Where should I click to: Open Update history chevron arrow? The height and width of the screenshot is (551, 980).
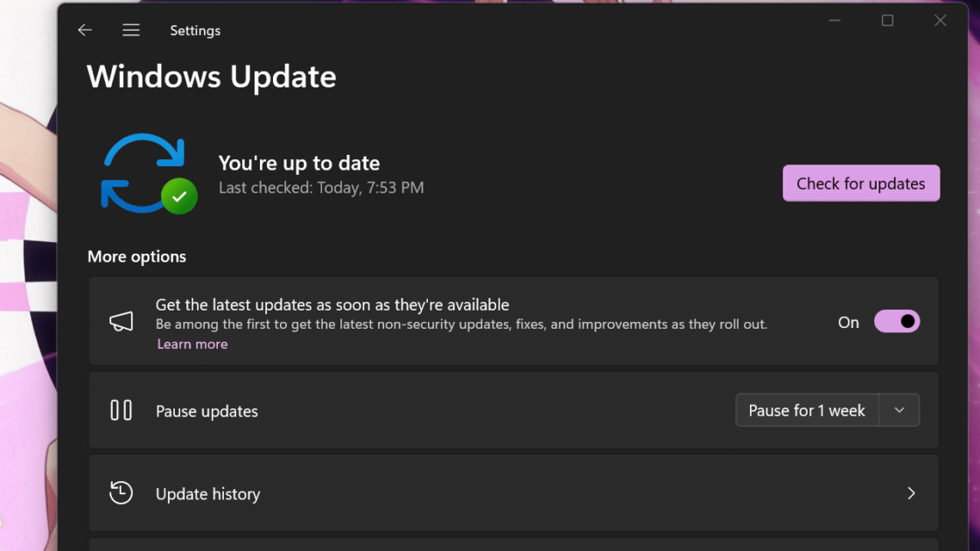coord(911,493)
